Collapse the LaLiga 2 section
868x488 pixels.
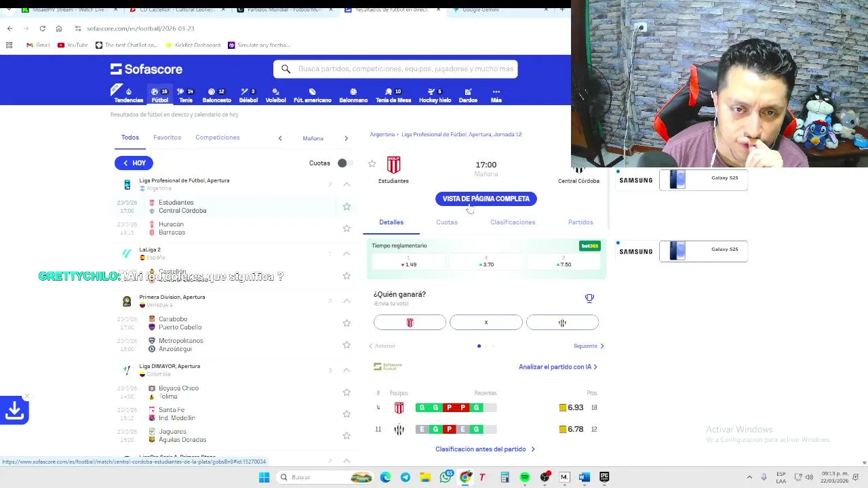347,253
